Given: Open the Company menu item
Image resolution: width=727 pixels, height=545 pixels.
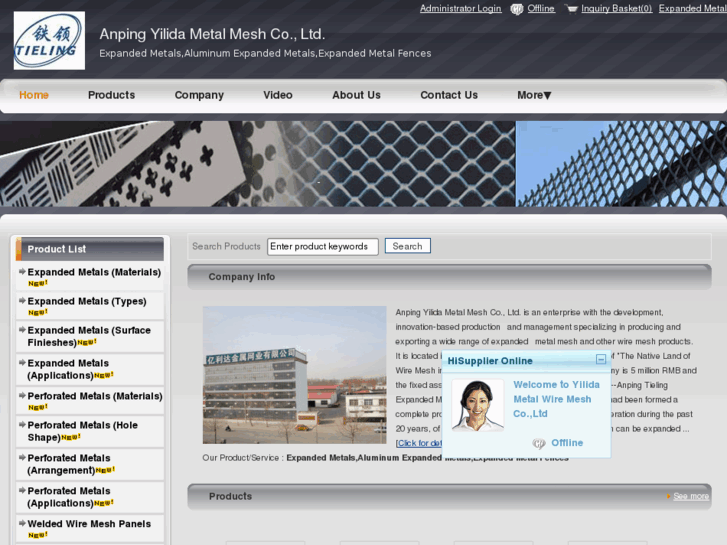Looking at the screenshot, I should 199,95.
